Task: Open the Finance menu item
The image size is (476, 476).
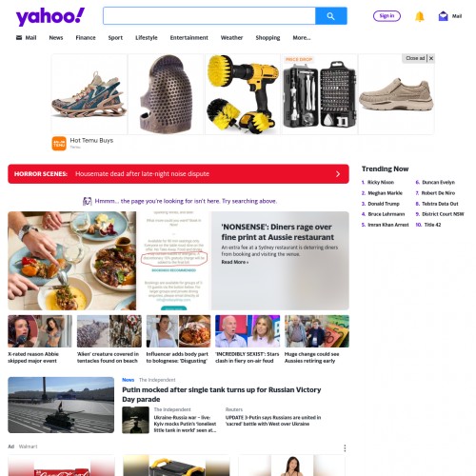Action: (x=86, y=38)
